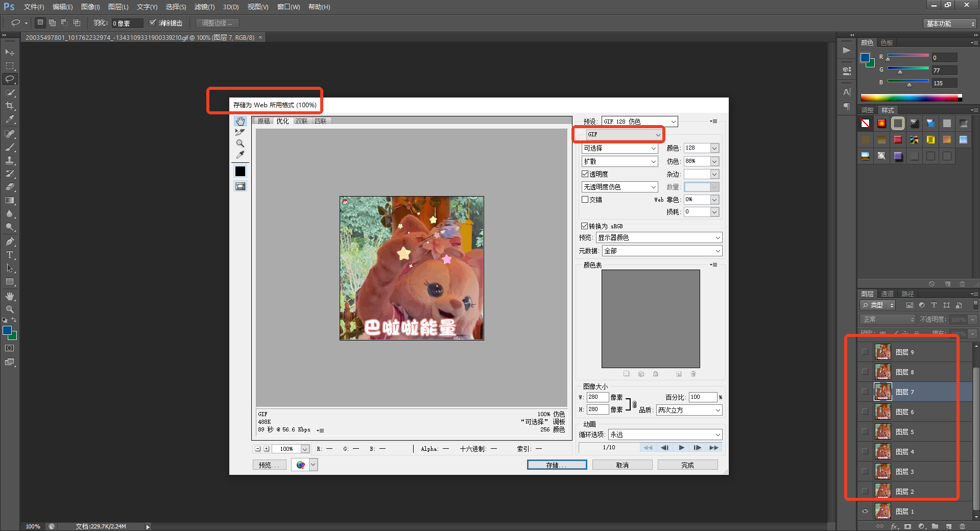Click the 存储... button
The width and height of the screenshot is (980, 531).
tap(557, 465)
